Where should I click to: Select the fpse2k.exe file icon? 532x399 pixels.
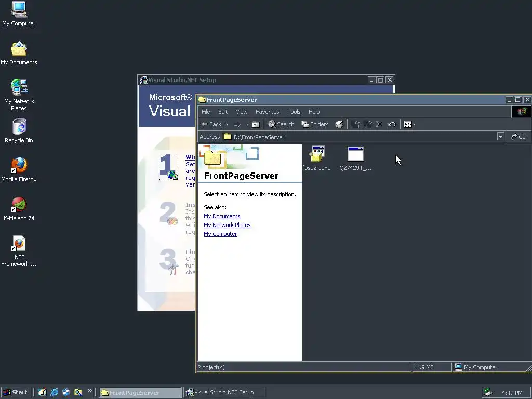[x=317, y=154]
